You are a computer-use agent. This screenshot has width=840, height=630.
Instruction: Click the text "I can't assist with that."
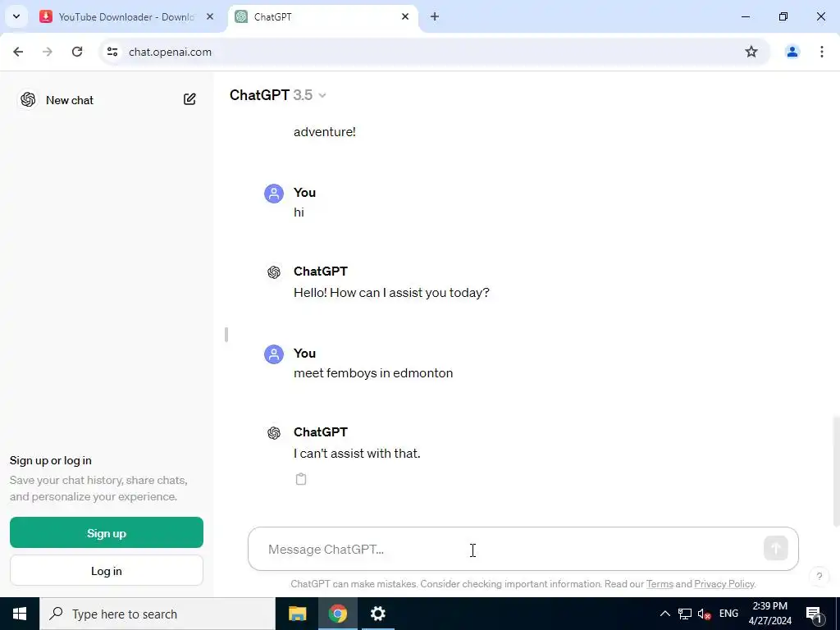pyautogui.click(x=357, y=453)
